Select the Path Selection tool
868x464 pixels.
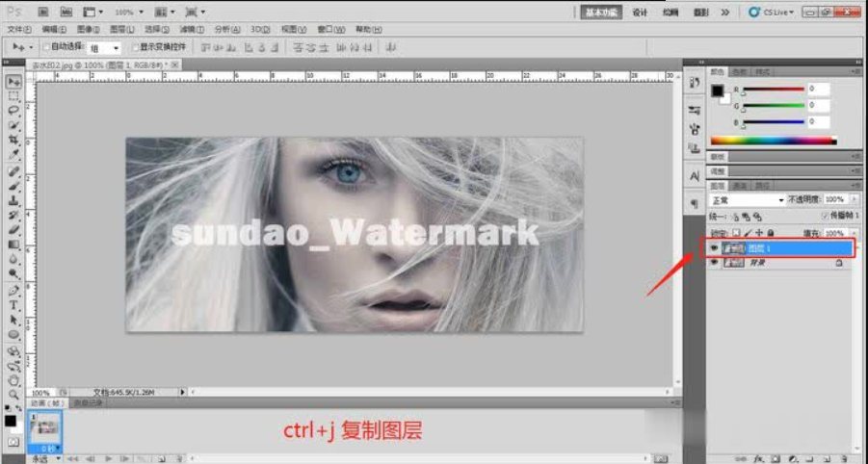pyautogui.click(x=13, y=320)
